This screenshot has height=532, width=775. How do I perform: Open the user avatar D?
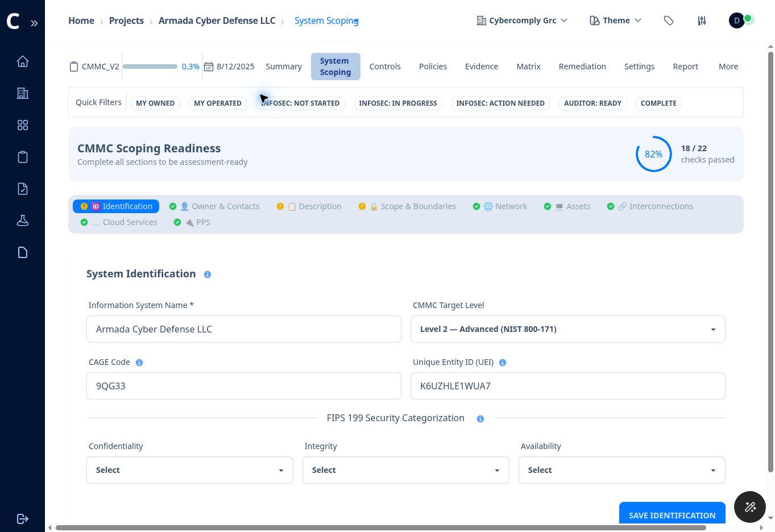click(737, 20)
